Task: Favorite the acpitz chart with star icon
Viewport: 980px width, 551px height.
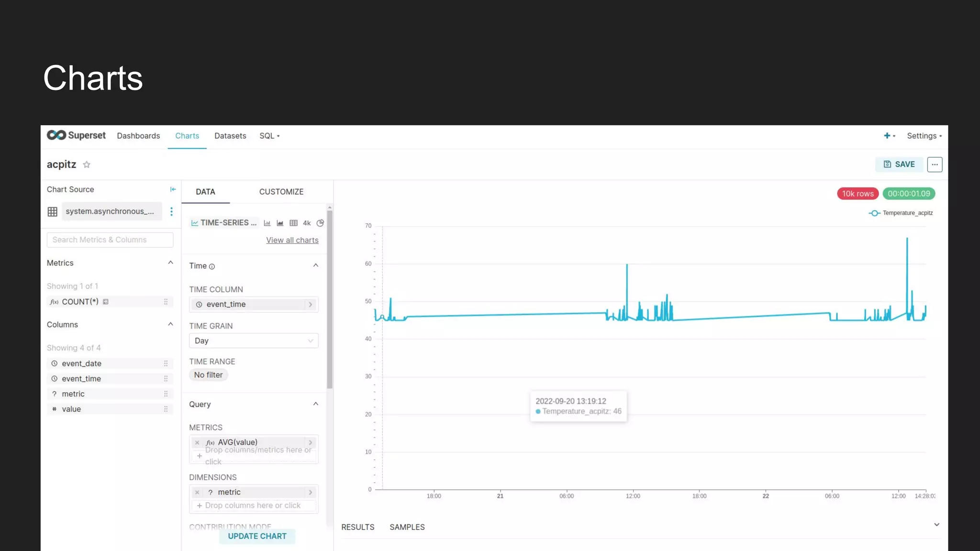Action: 87,165
